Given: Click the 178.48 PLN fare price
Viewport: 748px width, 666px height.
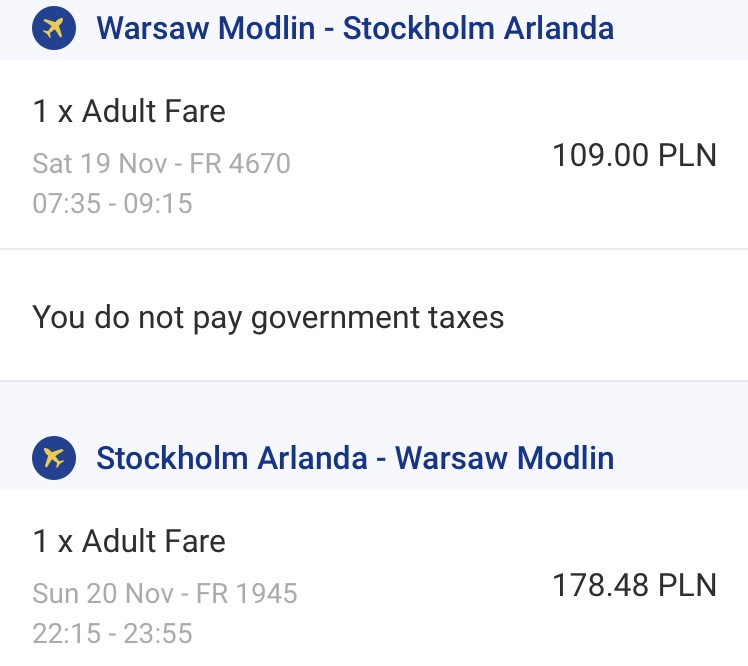Looking at the screenshot, I should click(634, 585).
